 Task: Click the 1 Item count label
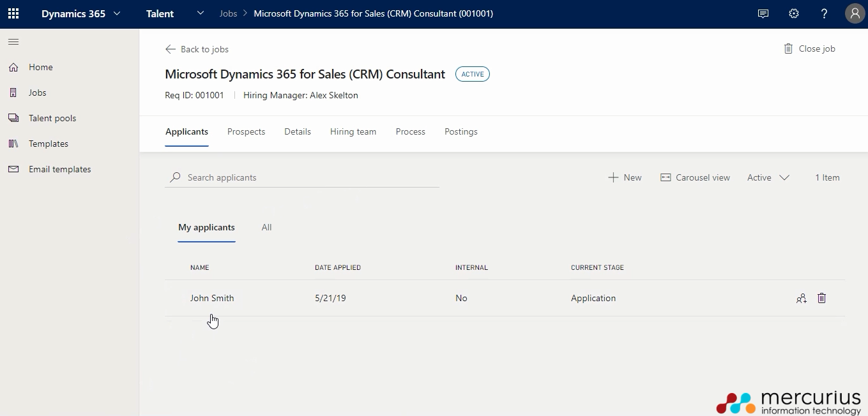click(x=827, y=177)
